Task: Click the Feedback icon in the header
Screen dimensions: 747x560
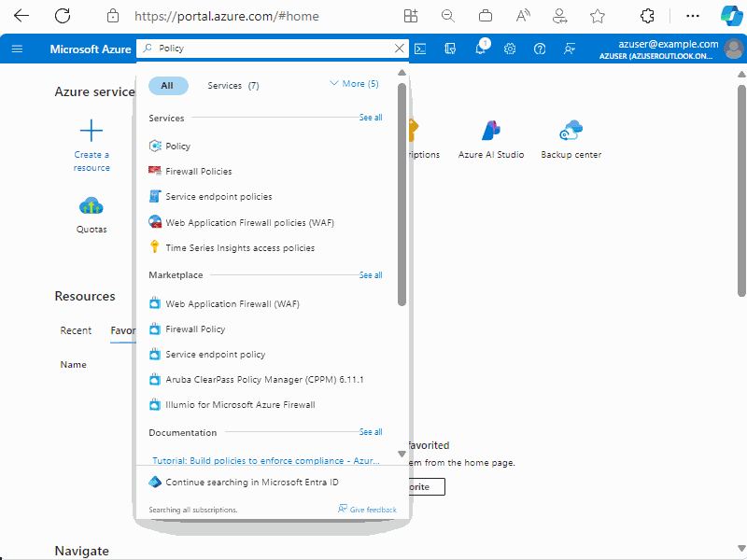Action: [570, 49]
